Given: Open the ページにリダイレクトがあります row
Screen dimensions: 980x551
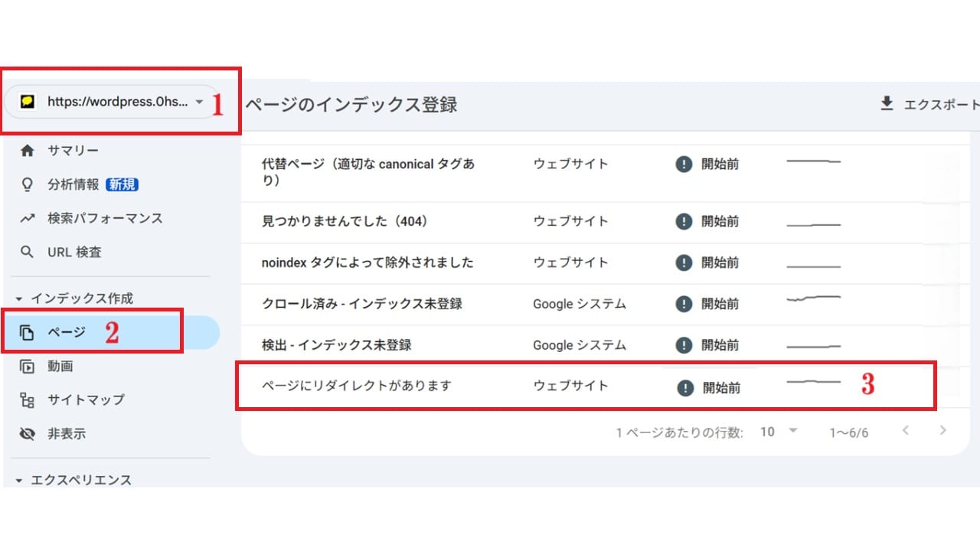Looking at the screenshot, I should coord(356,386).
